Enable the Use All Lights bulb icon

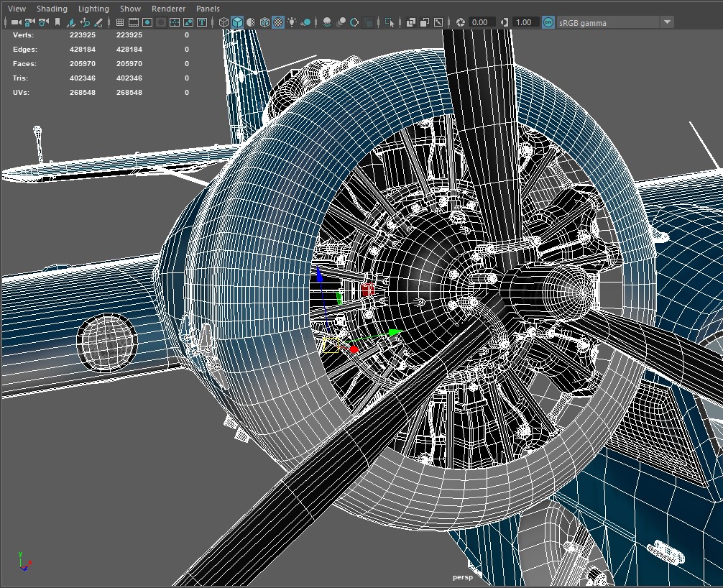(x=293, y=22)
